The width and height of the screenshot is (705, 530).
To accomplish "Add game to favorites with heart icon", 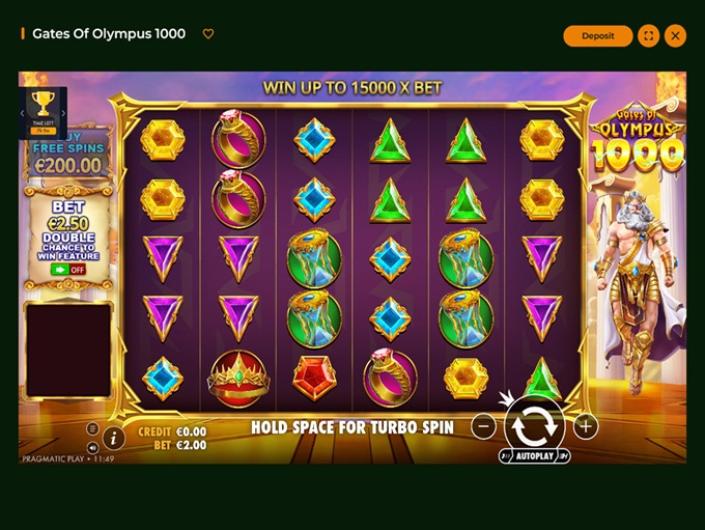I will 208,34.
